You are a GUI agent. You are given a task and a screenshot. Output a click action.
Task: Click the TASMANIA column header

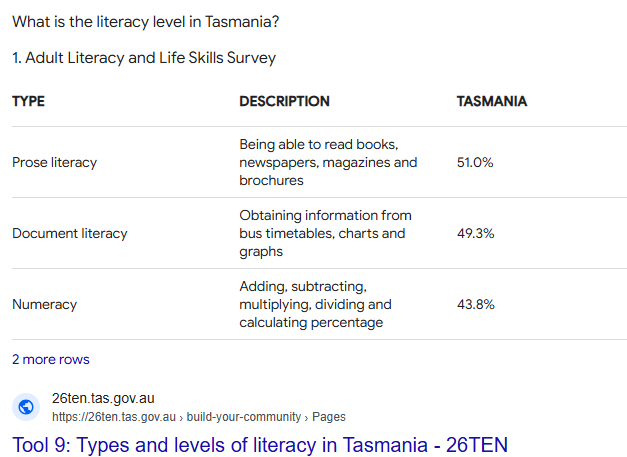coord(491,101)
